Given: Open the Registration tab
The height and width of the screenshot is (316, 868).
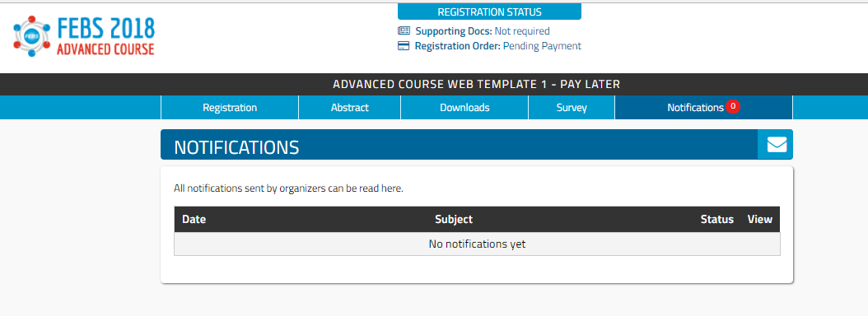Looking at the screenshot, I should click(230, 107).
